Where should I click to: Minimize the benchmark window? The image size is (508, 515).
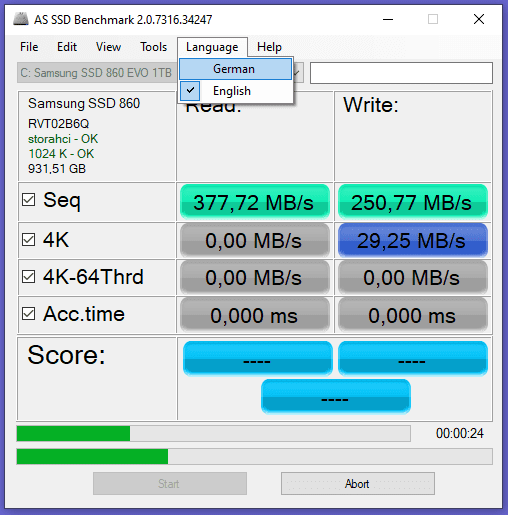(388, 19)
